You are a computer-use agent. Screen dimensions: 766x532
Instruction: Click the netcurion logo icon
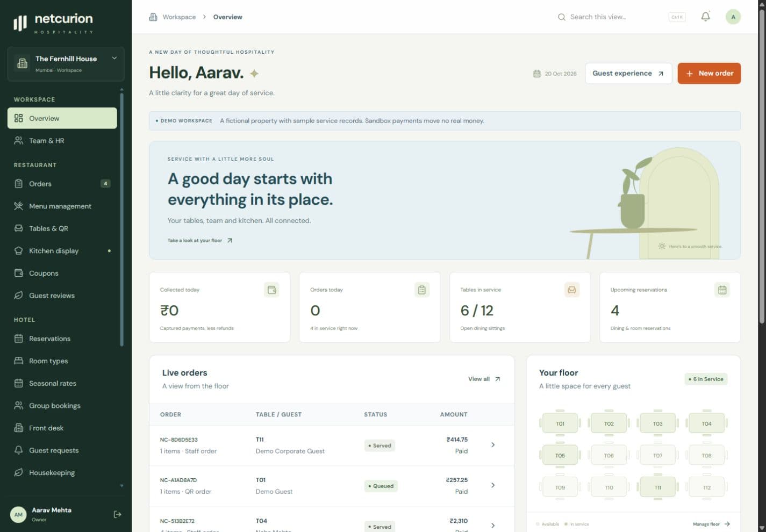pyautogui.click(x=20, y=23)
